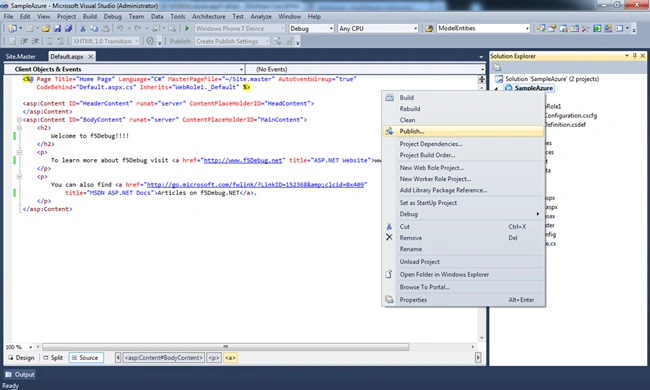The width and height of the screenshot is (650, 390).
Task: Open the Solution Explorer toolbar icon
Action: pyautogui.click(x=541, y=28)
